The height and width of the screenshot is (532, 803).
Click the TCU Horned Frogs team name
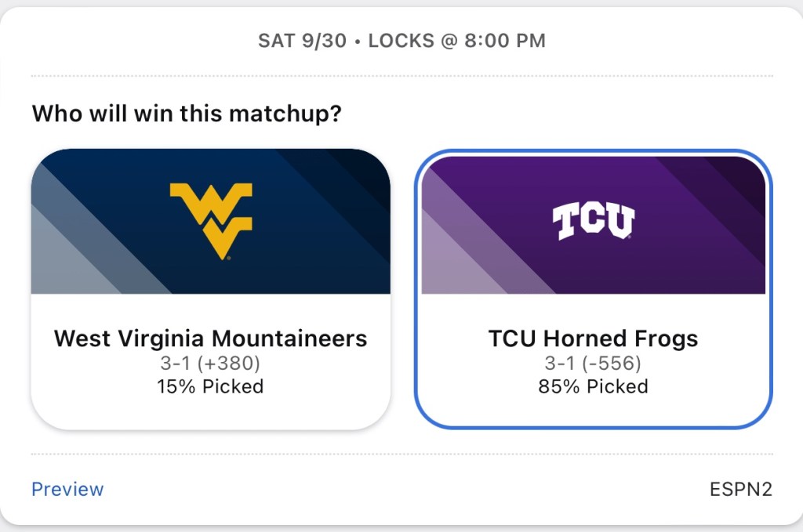pos(593,338)
